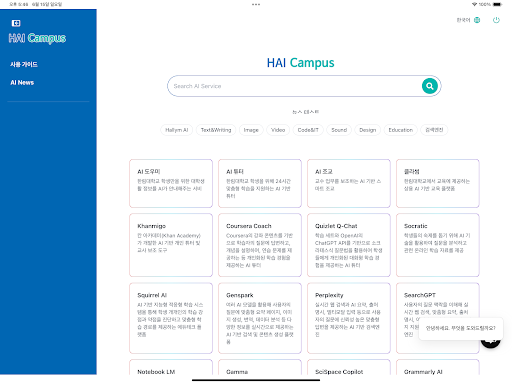Image resolution: width=512 pixels, height=384 pixels.
Task: Select the Text&Writing category chip
Action: [x=216, y=130]
